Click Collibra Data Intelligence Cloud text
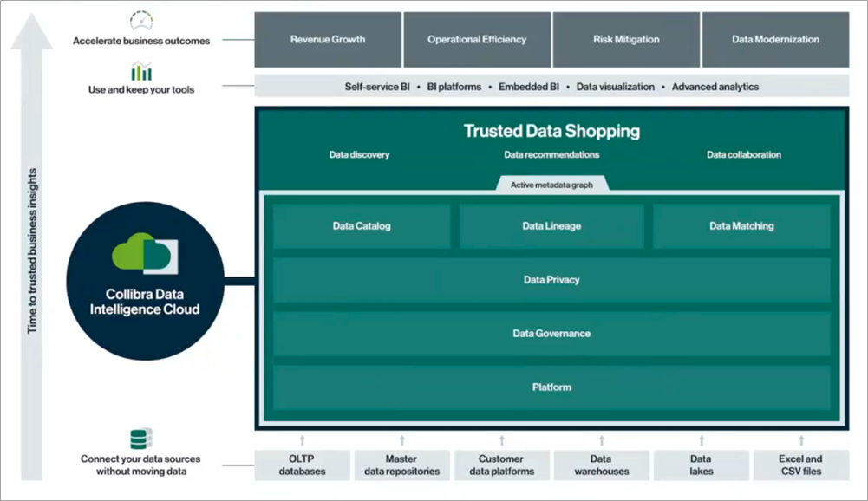Image resolution: width=868 pixels, height=501 pixels. (x=145, y=302)
